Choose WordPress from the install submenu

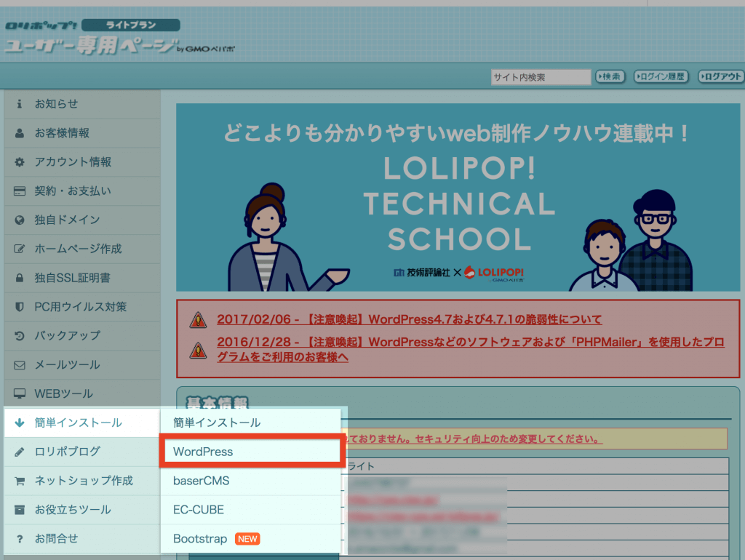coord(251,452)
